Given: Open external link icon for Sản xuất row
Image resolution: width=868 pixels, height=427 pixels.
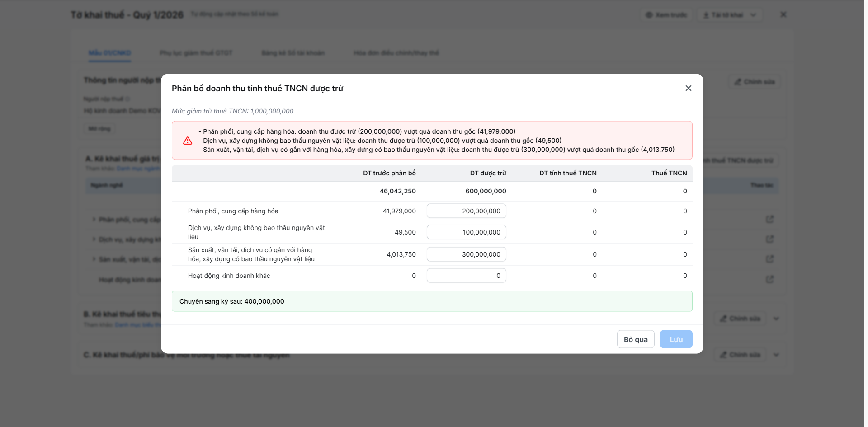Looking at the screenshot, I should (769, 259).
